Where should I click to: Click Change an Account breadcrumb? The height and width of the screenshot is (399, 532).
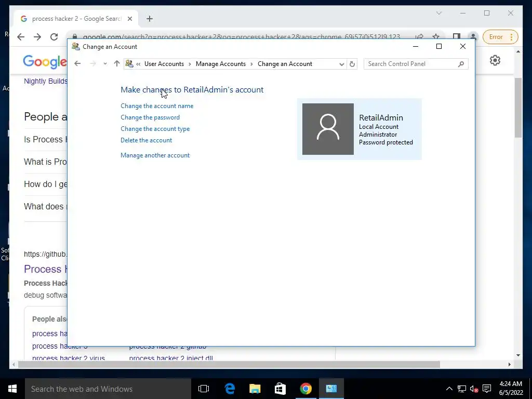click(285, 64)
